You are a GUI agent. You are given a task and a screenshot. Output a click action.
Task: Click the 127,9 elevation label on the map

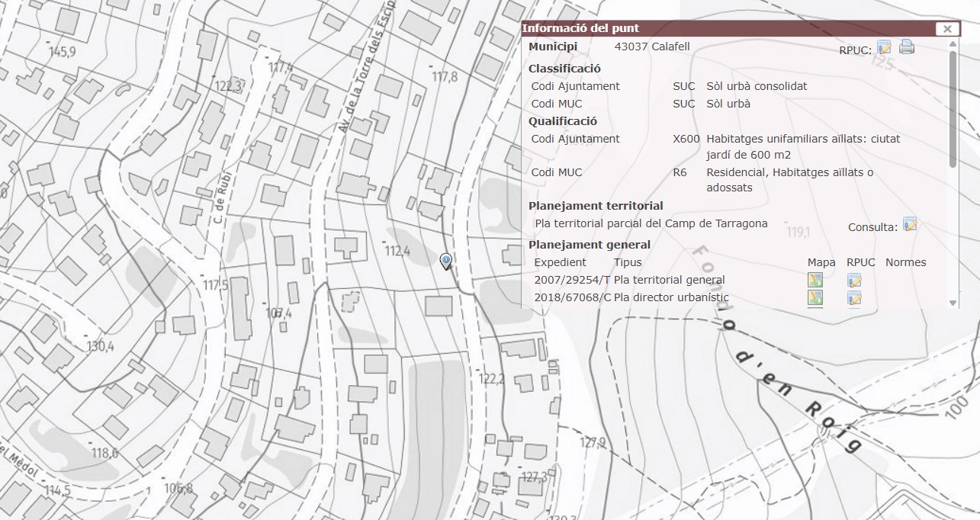[x=593, y=442]
